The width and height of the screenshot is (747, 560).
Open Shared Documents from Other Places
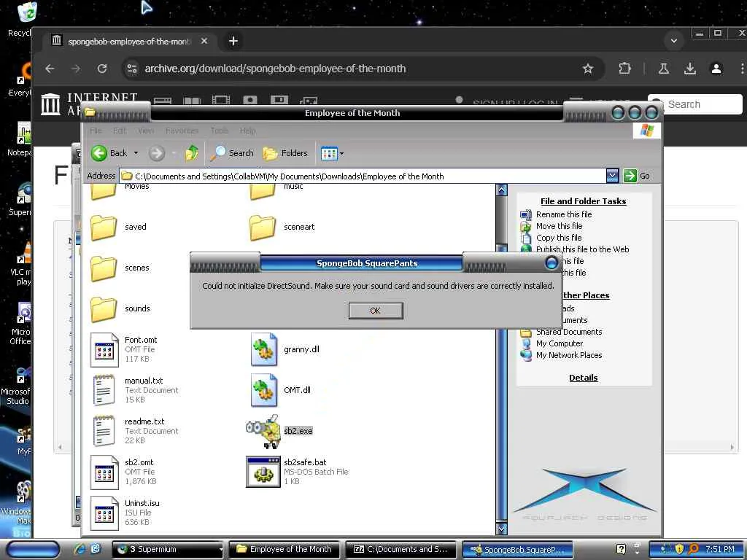pyautogui.click(x=569, y=332)
